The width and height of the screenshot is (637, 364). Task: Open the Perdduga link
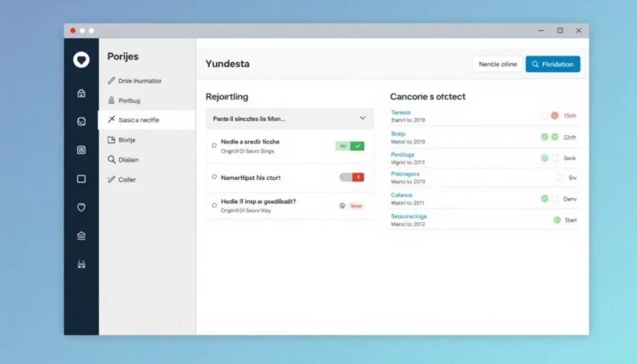tap(402, 154)
